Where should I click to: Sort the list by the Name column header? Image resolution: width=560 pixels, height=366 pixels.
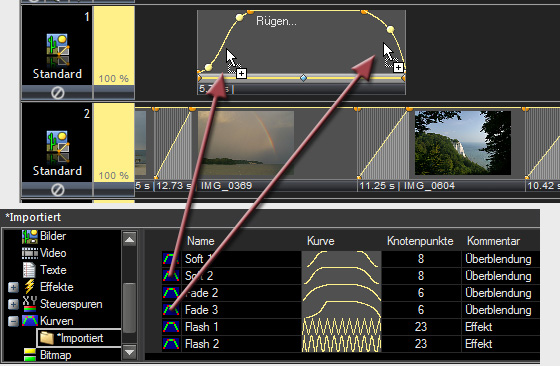(x=200, y=241)
